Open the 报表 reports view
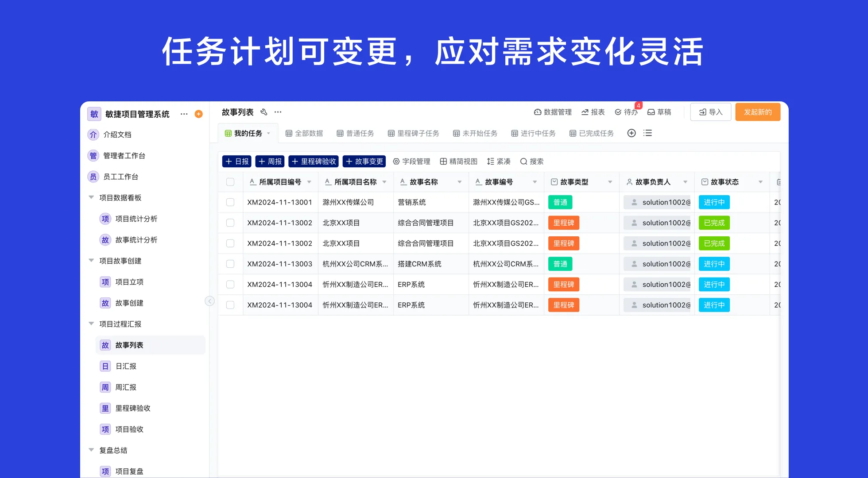868x478 pixels. coord(593,112)
